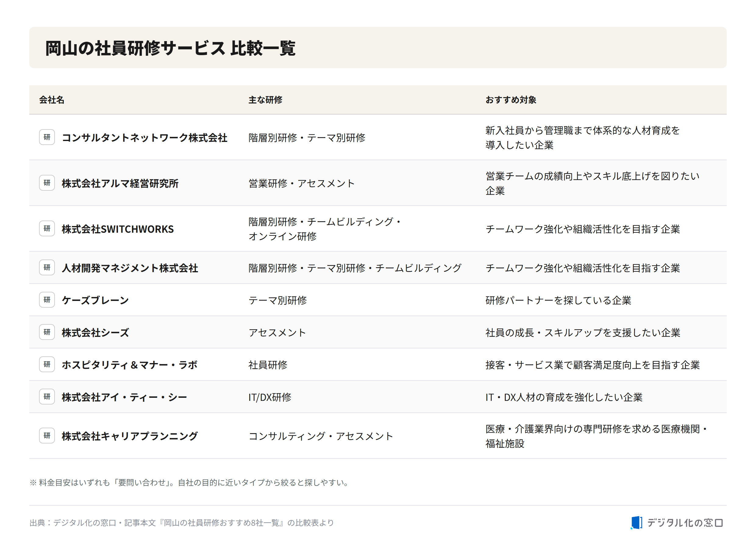This screenshot has height=558, width=756.
Task: Click the 研 icon beside ケーズブレーン
Action: pos(47,300)
